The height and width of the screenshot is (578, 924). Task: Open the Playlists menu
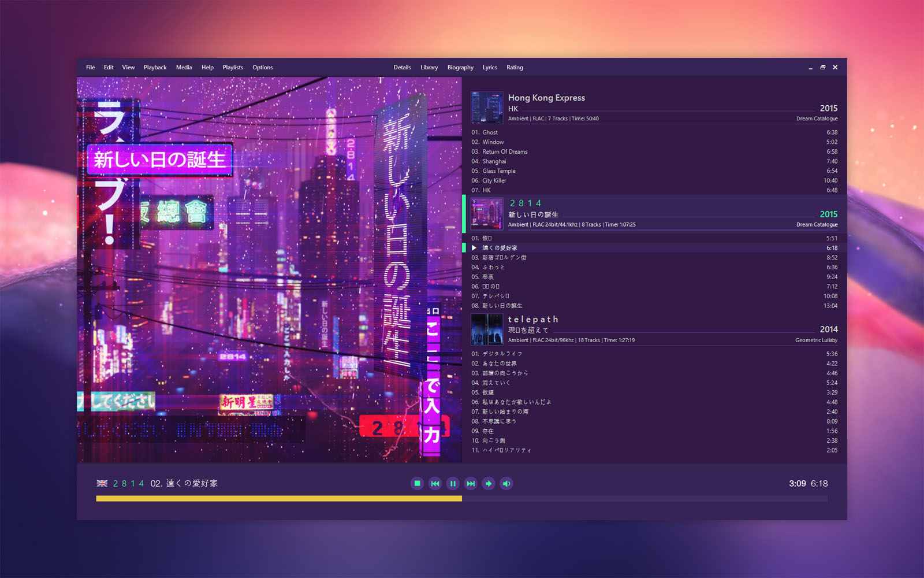tap(233, 68)
